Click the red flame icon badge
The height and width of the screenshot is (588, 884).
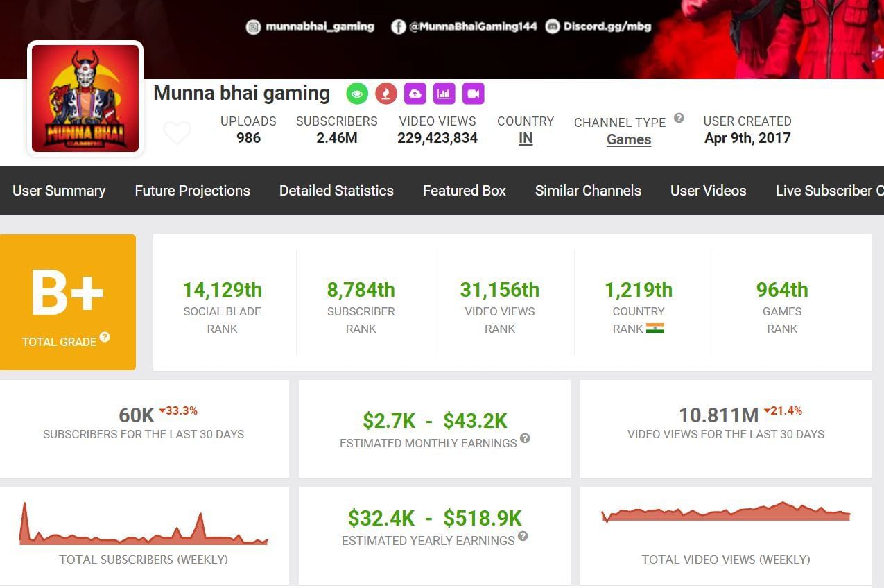click(x=385, y=93)
